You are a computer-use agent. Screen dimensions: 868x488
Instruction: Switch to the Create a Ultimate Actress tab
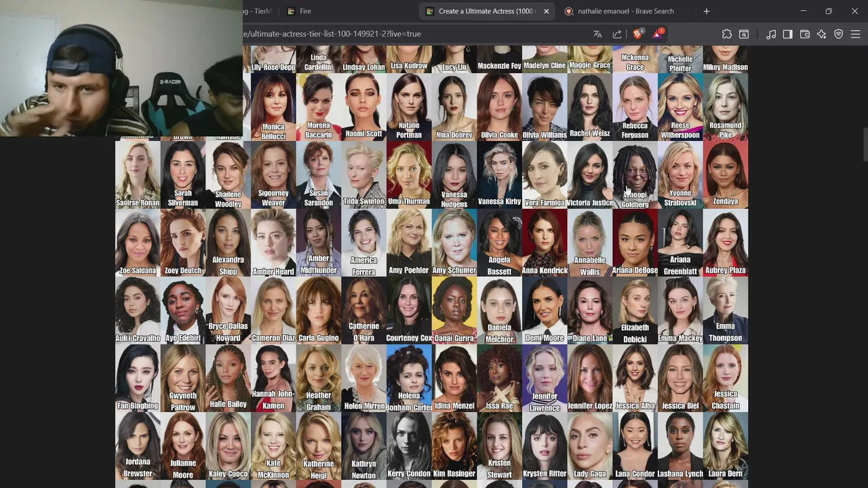click(x=487, y=11)
